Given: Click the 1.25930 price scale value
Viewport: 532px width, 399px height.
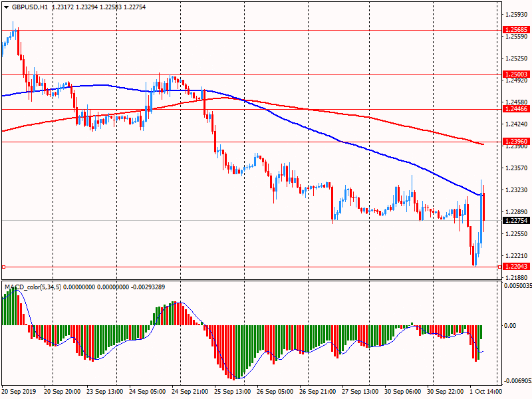Looking at the screenshot, I should (x=517, y=15).
